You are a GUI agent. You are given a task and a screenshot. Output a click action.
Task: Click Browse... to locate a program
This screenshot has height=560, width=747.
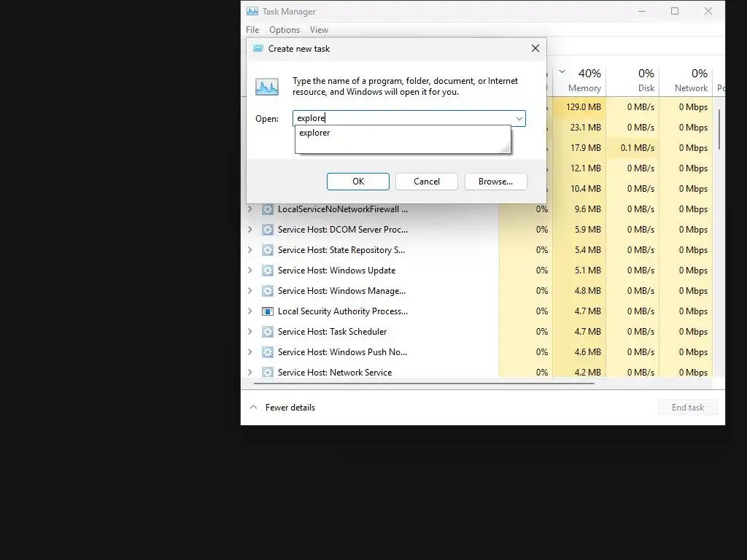pyautogui.click(x=495, y=182)
